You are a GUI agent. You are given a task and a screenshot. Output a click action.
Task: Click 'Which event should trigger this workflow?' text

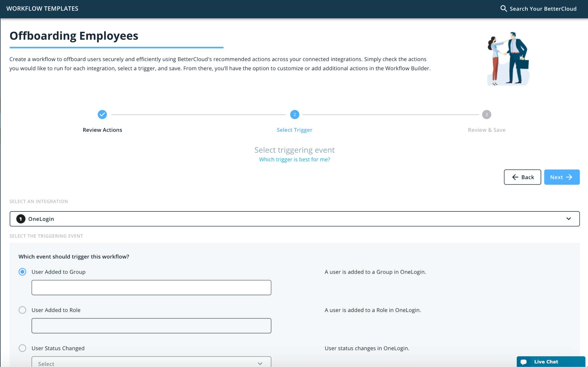point(74,257)
